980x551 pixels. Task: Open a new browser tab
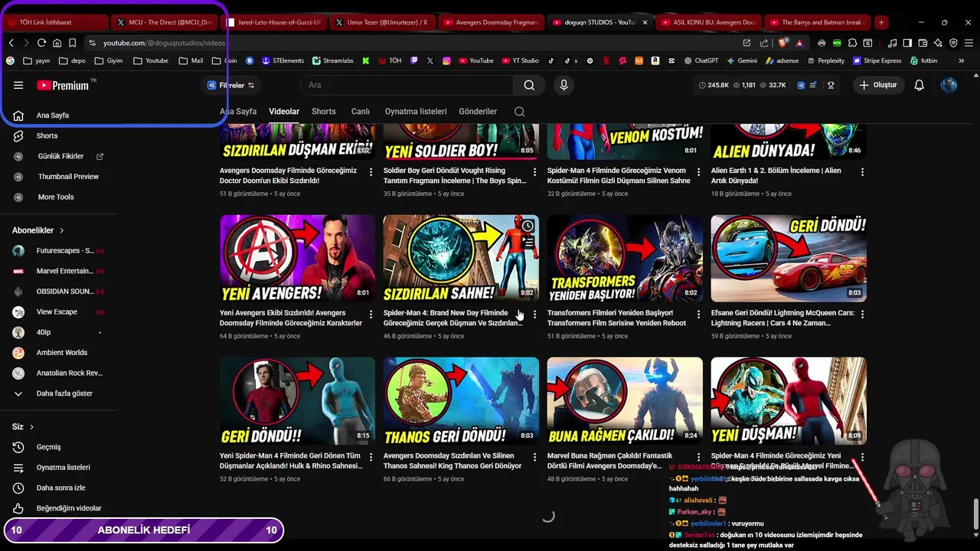click(881, 22)
